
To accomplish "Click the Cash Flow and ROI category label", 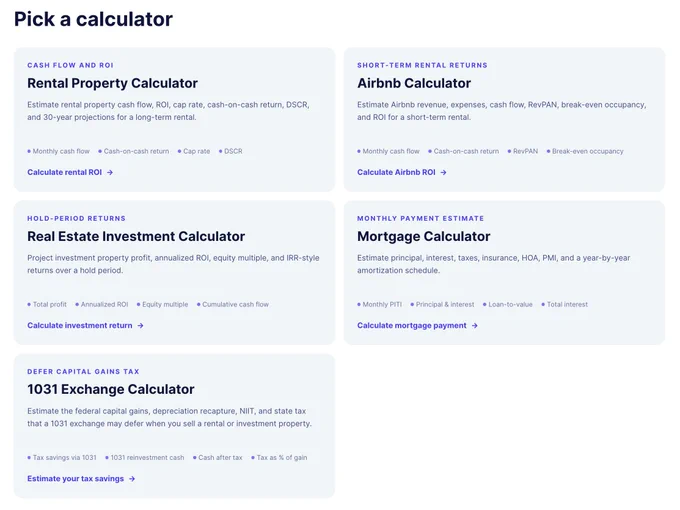I will click(x=70, y=65).
